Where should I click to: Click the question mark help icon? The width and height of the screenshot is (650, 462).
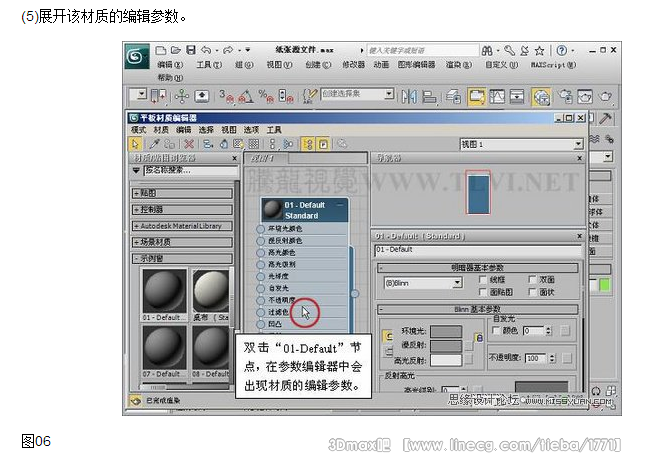562,51
